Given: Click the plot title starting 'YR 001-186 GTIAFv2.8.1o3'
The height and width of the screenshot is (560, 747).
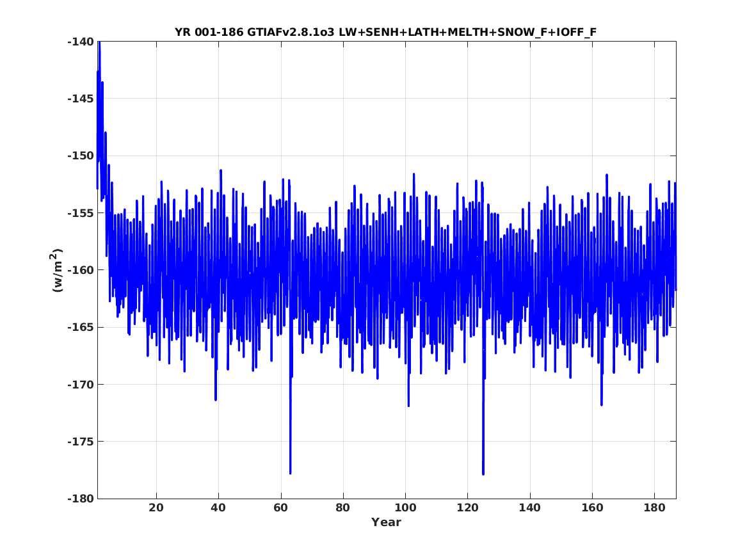Looking at the screenshot, I should pyautogui.click(x=385, y=33).
